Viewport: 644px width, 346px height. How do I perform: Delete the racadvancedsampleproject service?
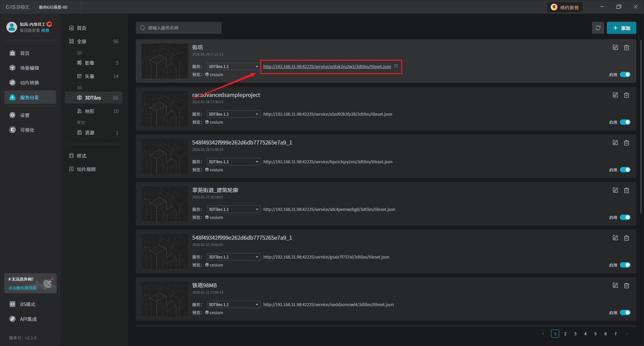[x=626, y=95]
